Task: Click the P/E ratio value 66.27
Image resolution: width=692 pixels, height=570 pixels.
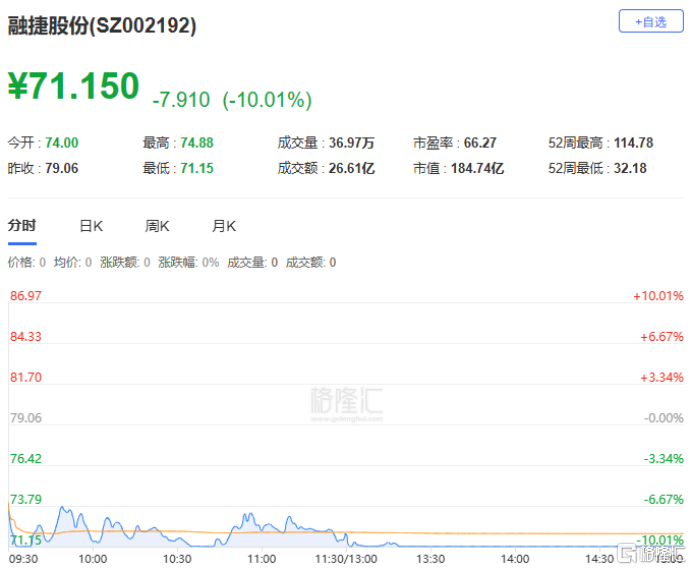Action: point(480,142)
